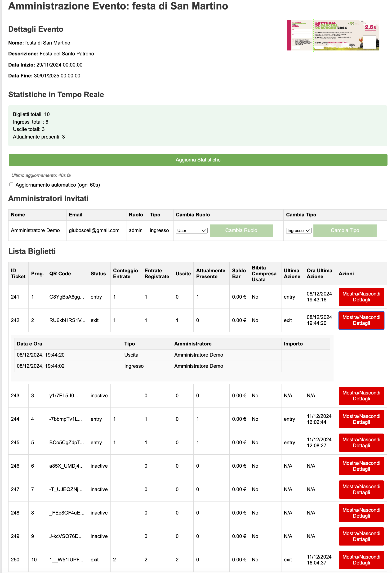The height and width of the screenshot is (573, 392).
Task: Show details for ticket 241
Action: coord(361,297)
